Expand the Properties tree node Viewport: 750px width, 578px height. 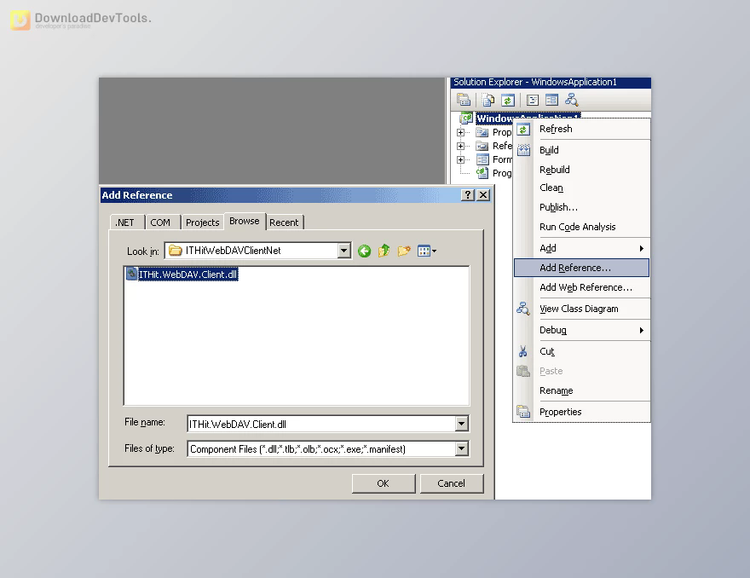pos(460,132)
